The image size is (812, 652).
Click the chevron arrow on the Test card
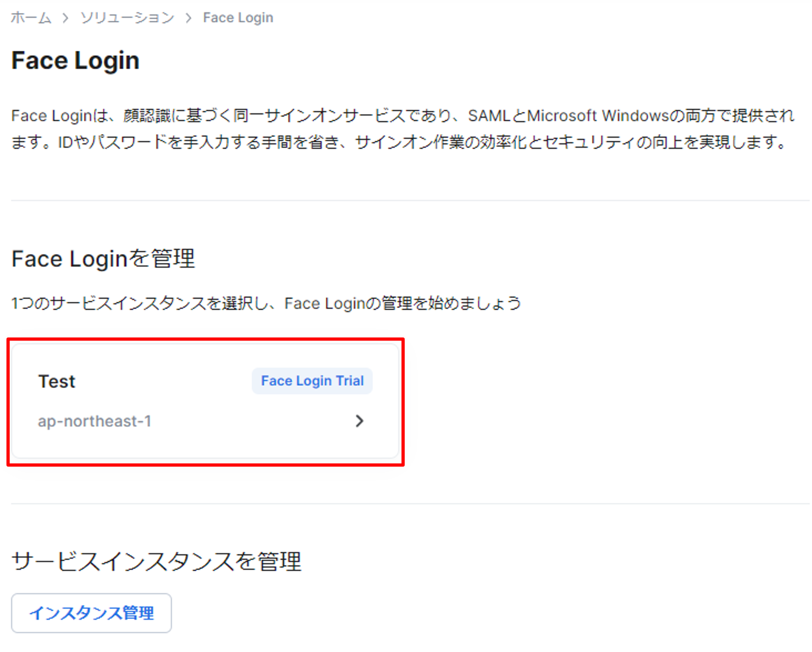point(360,421)
